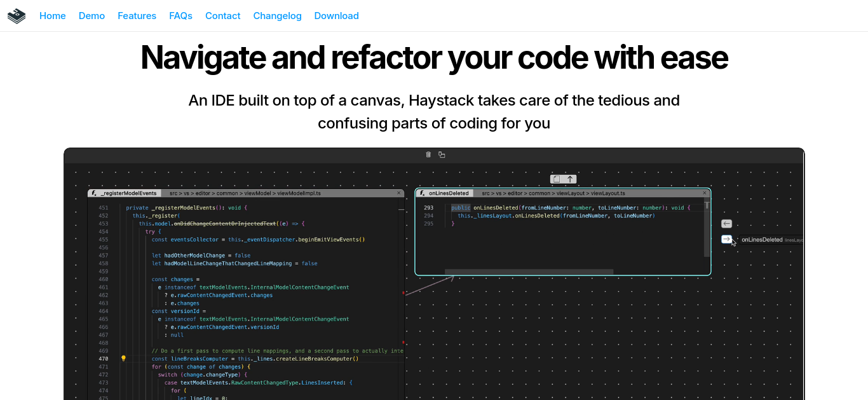Click the 'Navigate and refactor your code' heading
This screenshot has width=868, height=400.
[x=434, y=57]
